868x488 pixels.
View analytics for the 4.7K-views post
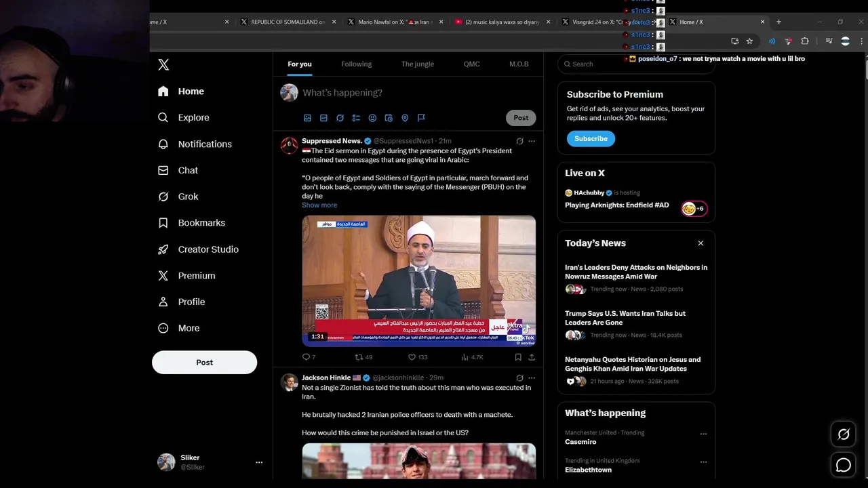pos(472,357)
